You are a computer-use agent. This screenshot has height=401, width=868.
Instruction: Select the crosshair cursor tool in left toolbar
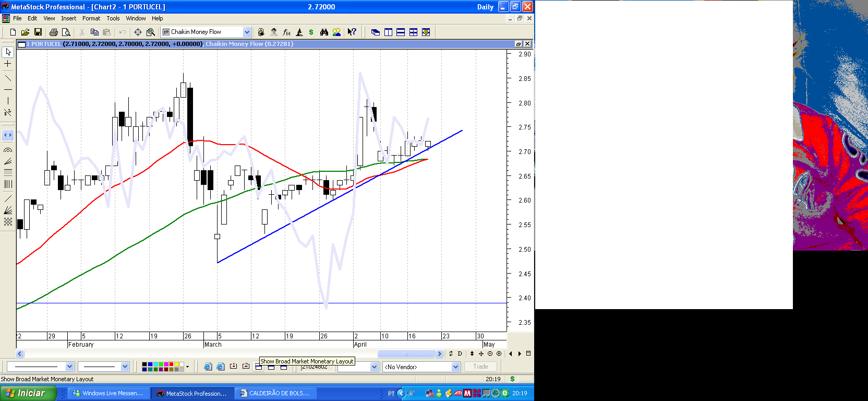point(8,64)
